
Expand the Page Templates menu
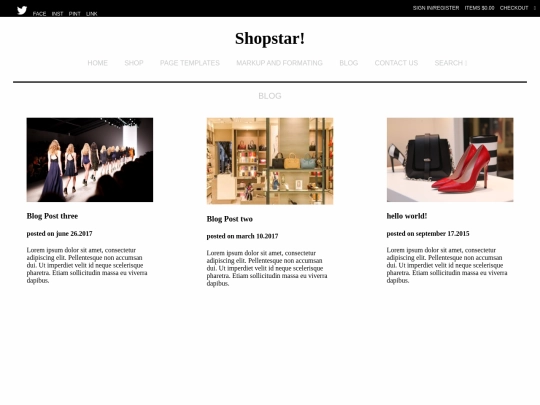pos(190,63)
